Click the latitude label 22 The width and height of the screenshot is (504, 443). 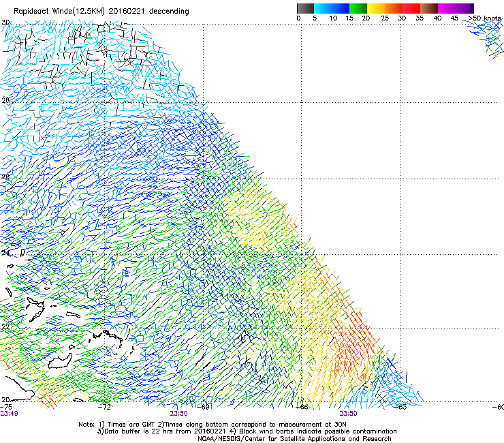tap(5, 326)
